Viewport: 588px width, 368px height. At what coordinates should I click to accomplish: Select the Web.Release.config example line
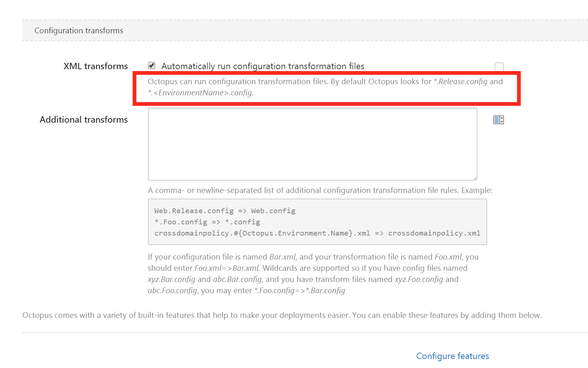click(x=225, y=211)
